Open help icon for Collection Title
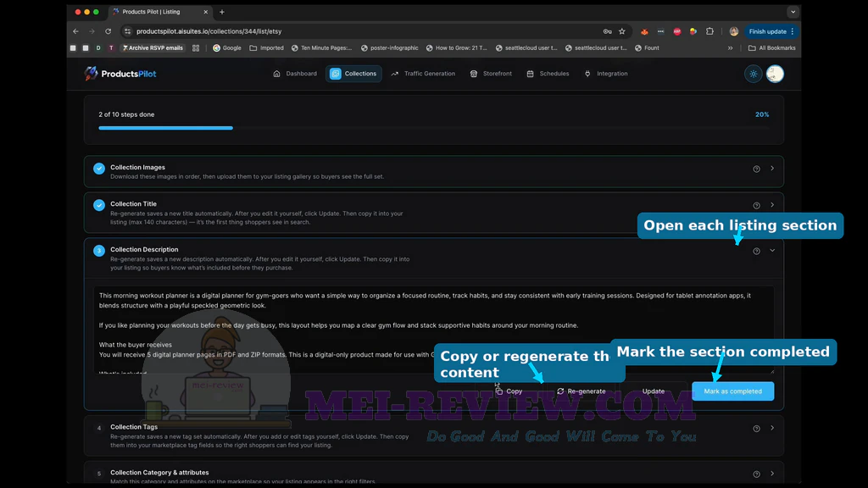The image size is (868, 488). (x=756, y=205)
